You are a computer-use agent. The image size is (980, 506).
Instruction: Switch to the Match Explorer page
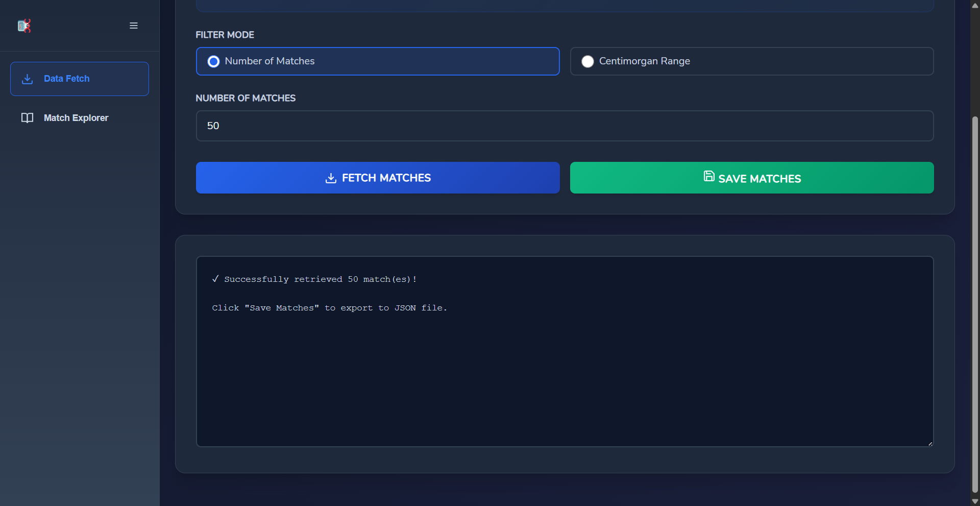pos(76,118)
